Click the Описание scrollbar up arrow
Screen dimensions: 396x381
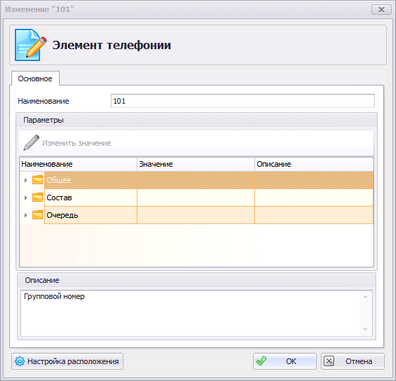coord(365,296)
